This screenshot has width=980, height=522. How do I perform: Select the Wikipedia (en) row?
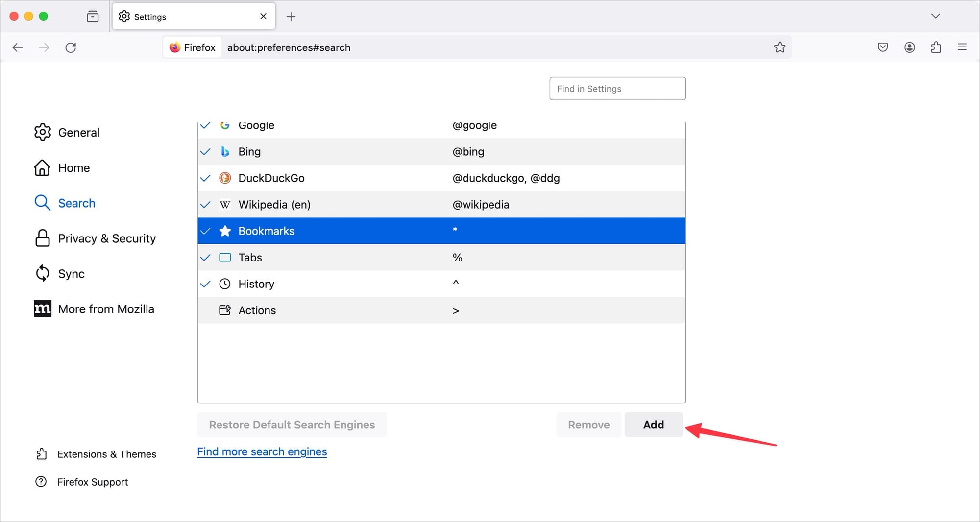pos(441,205)
